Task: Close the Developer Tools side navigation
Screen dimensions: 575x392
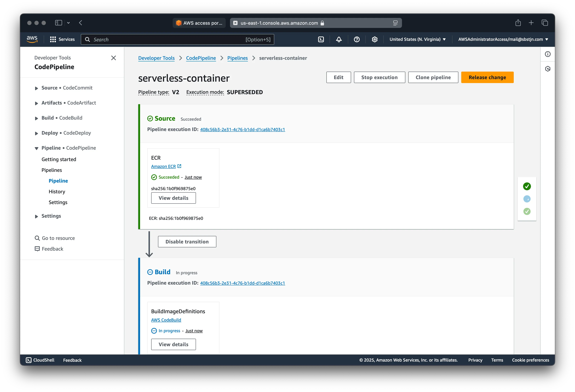Action: [114, 58]
